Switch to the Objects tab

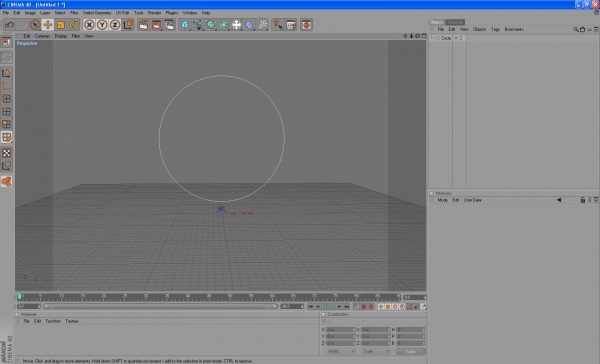point(437,22)
